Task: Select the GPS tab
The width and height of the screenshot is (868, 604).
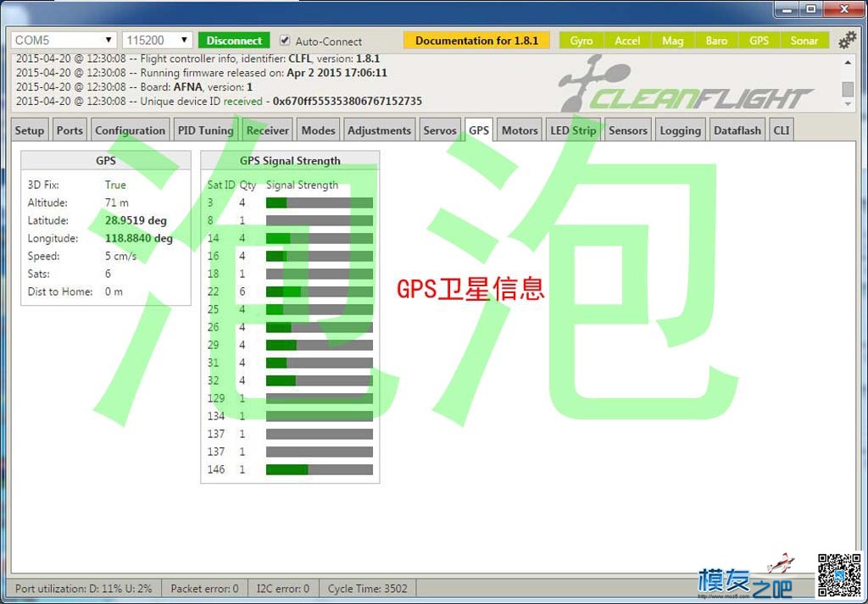Action: (x=479, y=130)
